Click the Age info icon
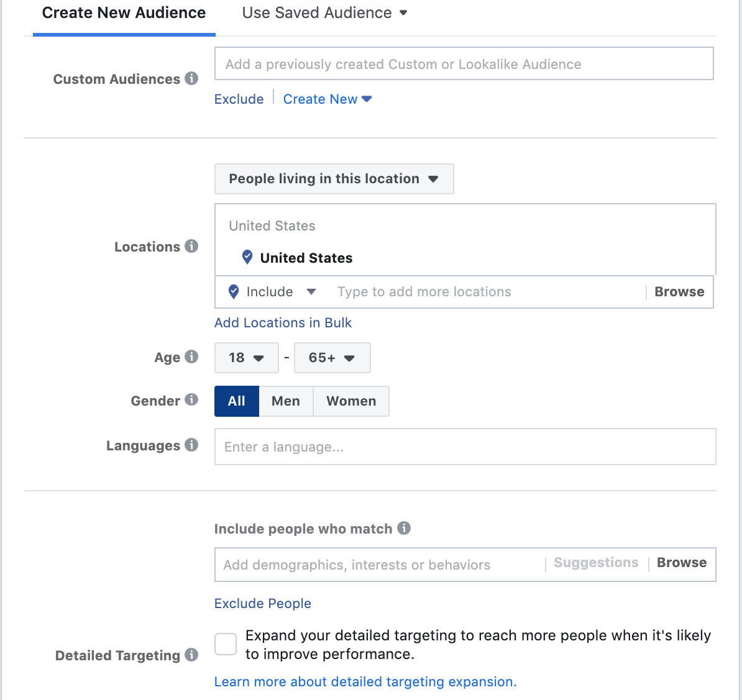The height and width of the screenshot is (700, 742). (193, 357)
